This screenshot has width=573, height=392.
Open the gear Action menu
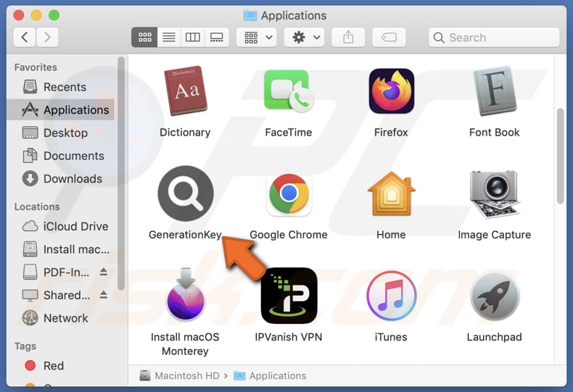click(304, 37)
